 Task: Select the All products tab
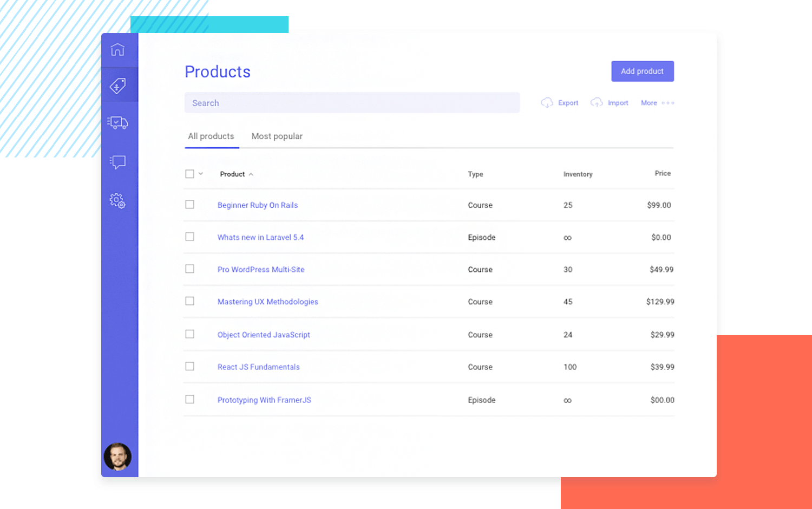(211, 136)
